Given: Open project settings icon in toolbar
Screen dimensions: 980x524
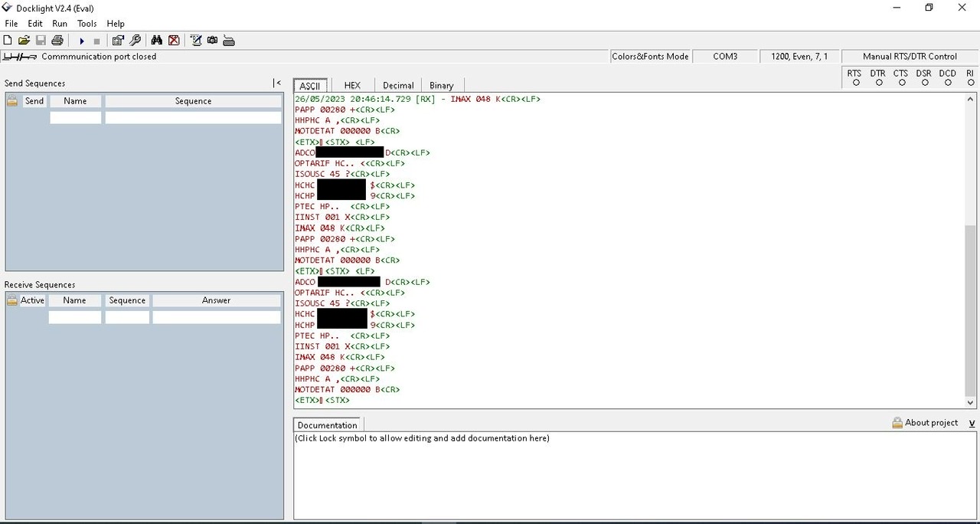Looking at the screenshot, I should (118, 41).
